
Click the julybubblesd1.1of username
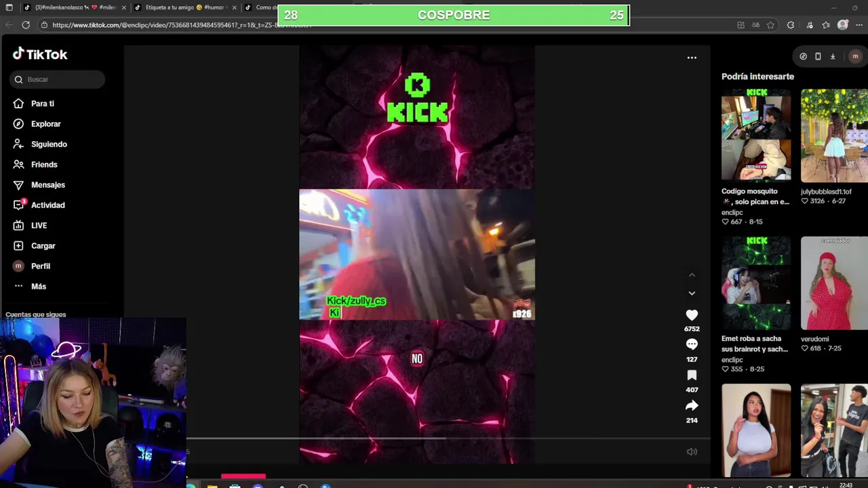pyautogui.click(x=826, y=192)
